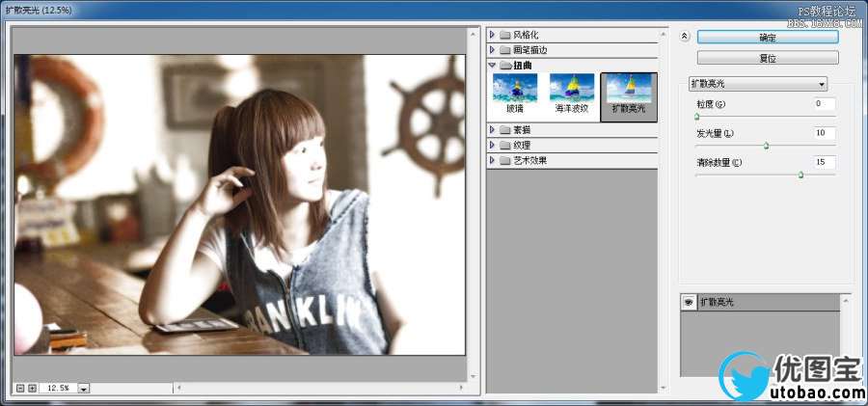The height and width of the screenshot is (406, 868).
Task: Expand the 纹理 filter folder
Action: 492,145
